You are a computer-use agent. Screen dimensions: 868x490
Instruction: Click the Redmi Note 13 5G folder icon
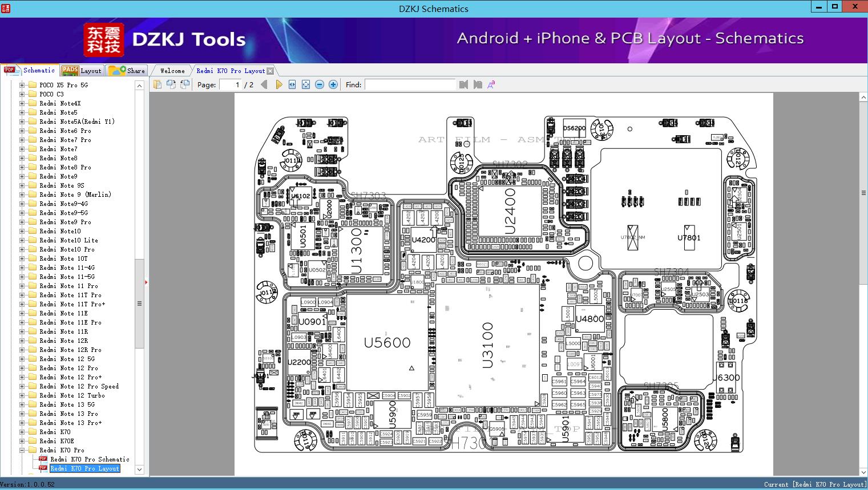[33, 404]
